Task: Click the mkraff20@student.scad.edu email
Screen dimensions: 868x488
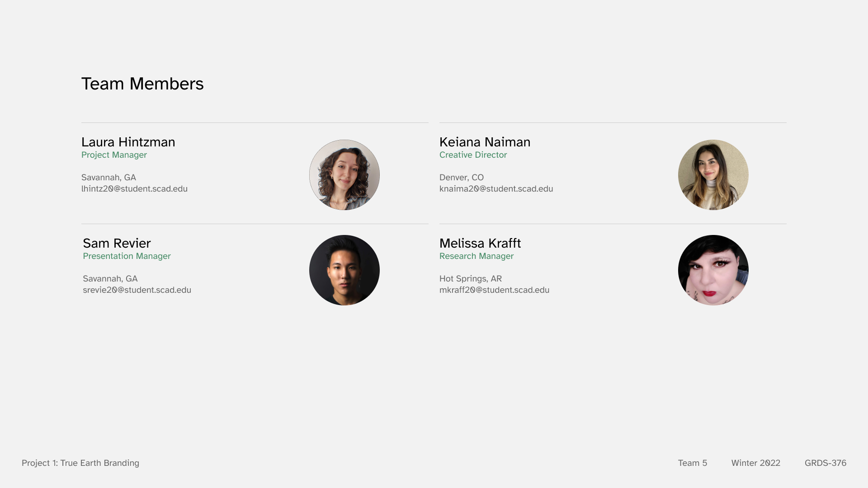Action: tap(494, 290)
